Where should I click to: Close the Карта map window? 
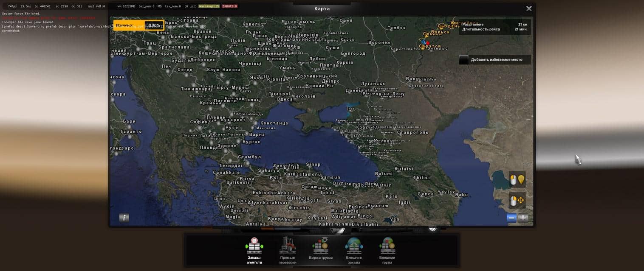pyautogui.click(x=529, y=8)
